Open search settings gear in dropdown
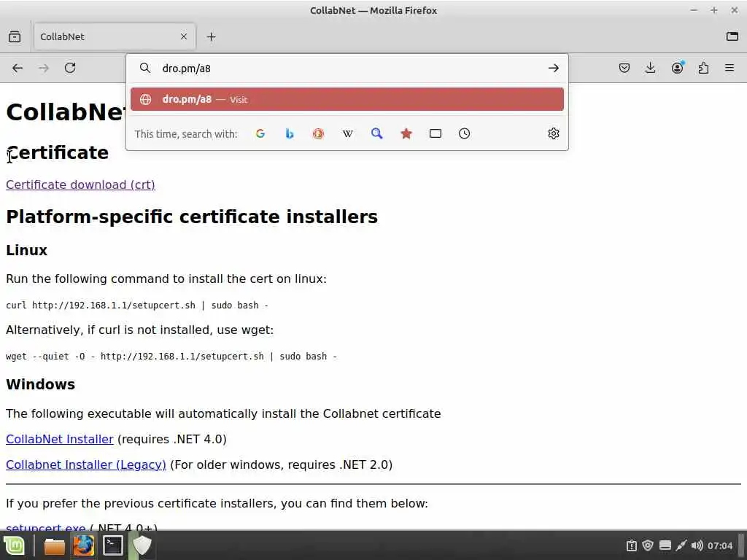The image size is (747, 560). 553,134
